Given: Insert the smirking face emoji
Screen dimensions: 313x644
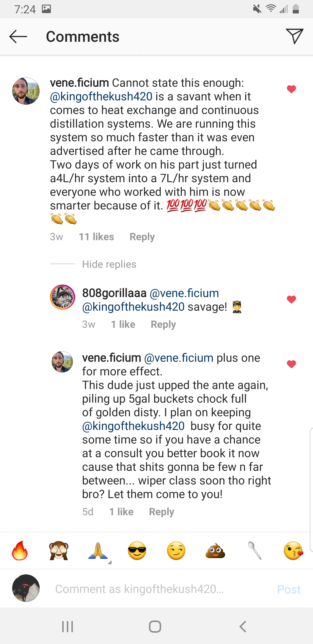Looking at the screenshot, I should click(176, 550).
